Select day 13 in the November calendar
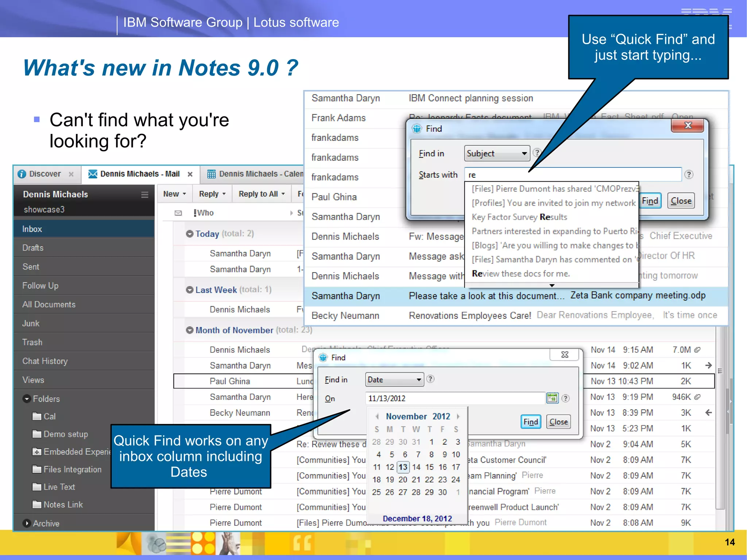Screen dimensions: 747x560 click(x=403, y=467)
